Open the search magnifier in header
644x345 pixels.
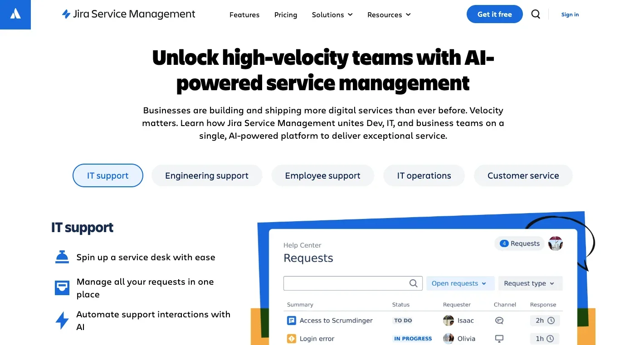click(536, 15)
